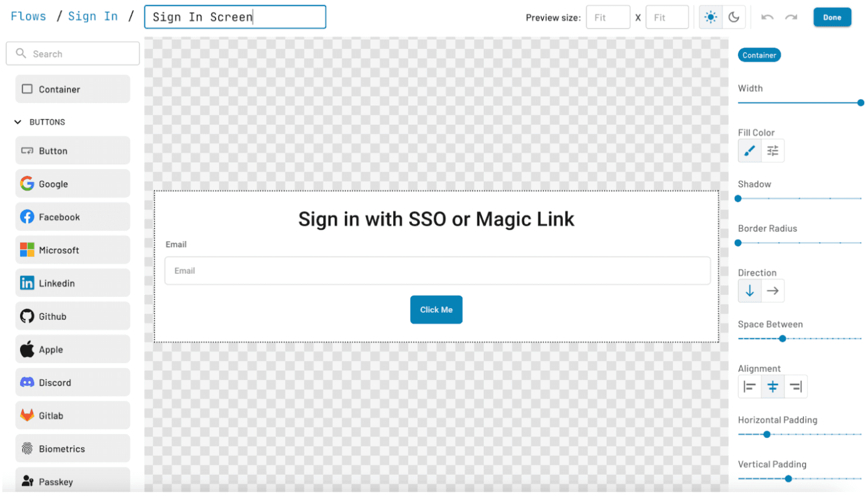Click the Email input on the canvas
The image size is (868, 493).
(x=437, y=271)
